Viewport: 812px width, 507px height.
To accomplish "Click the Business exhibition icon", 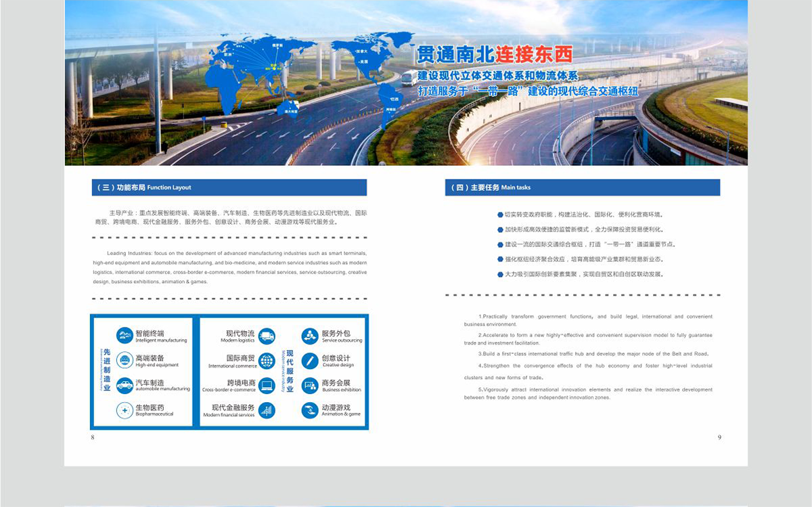I will [x=310, y=385].
